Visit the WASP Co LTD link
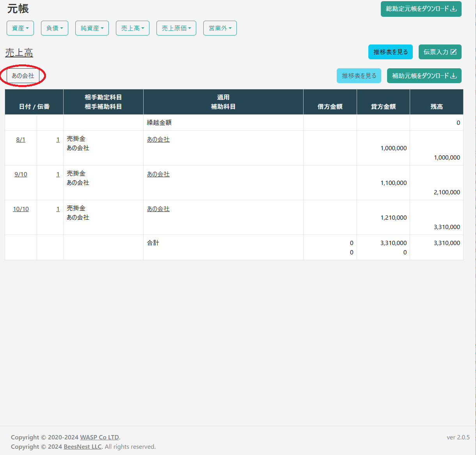The height and width of the screenshot is (455, 476). pos(99,437)
